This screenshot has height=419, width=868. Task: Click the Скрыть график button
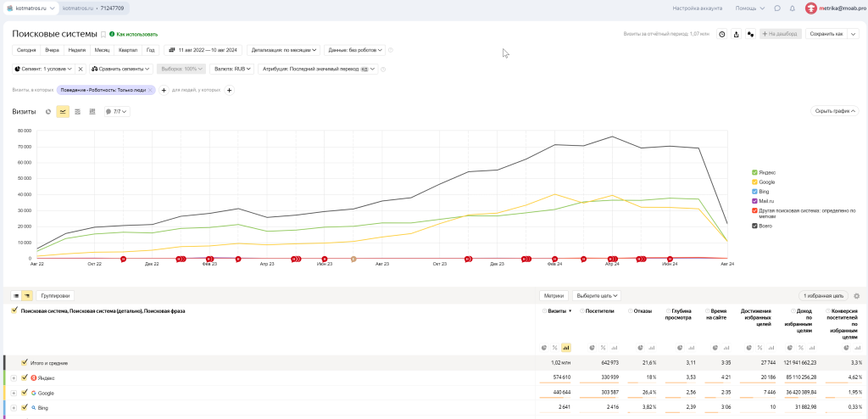coord(834,111)
